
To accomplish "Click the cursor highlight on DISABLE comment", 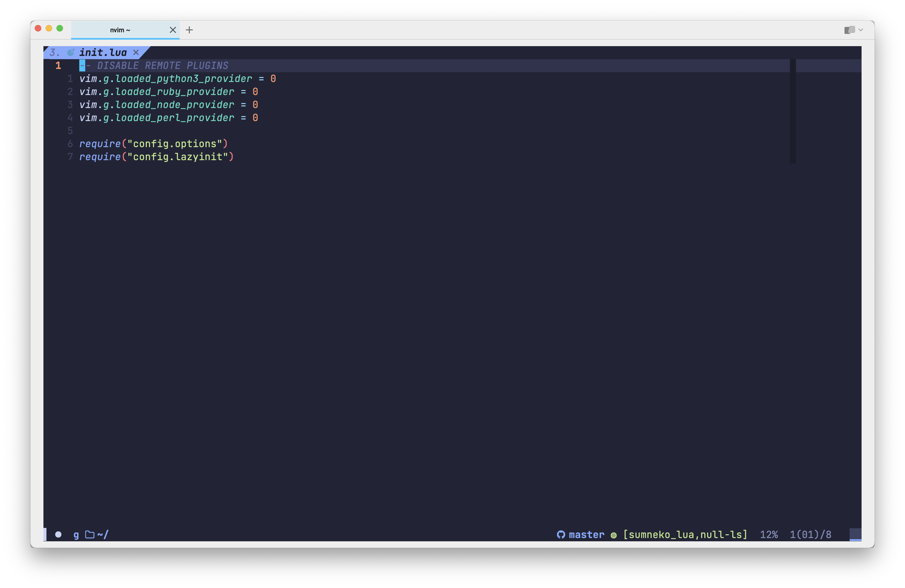I will point(83,65).
